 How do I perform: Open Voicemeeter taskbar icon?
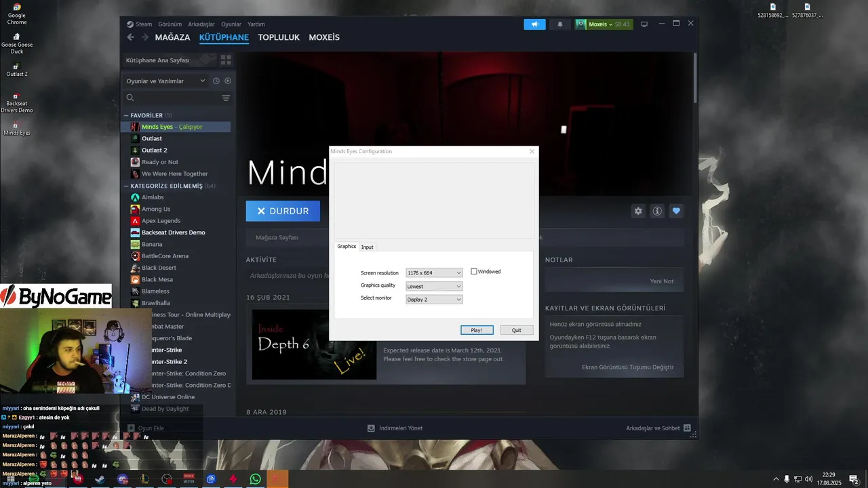(x=189, y=479)
